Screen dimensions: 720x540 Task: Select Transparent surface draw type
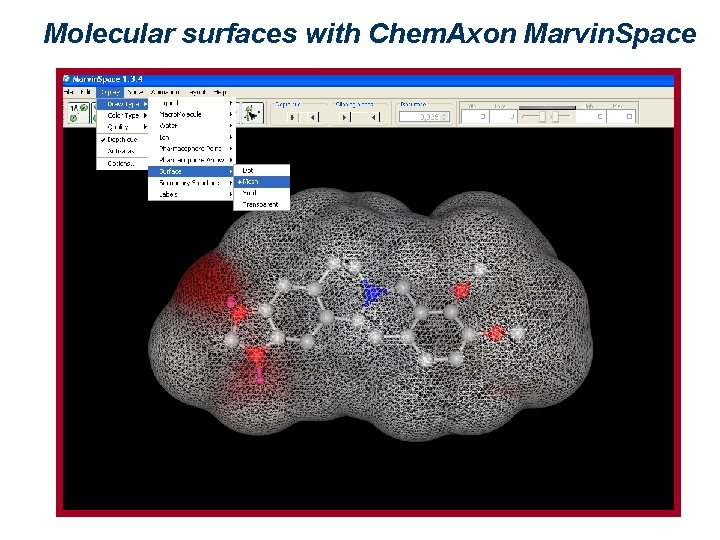[262, 204]
